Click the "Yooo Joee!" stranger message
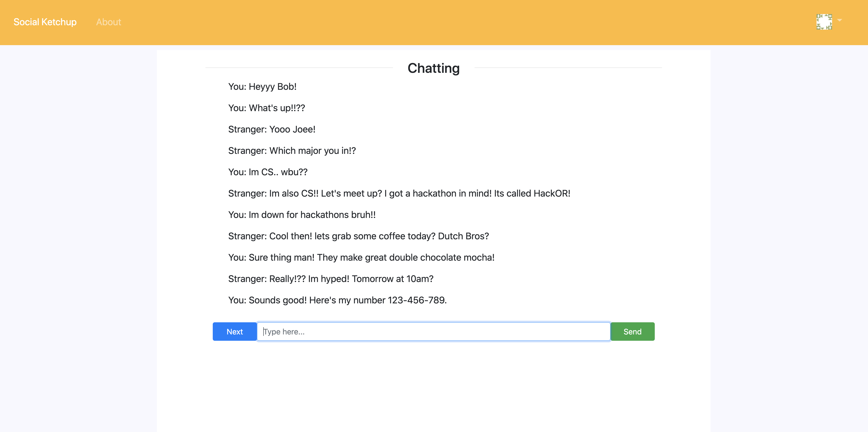This screenshot has height=432, width=868. pos(272,130)
